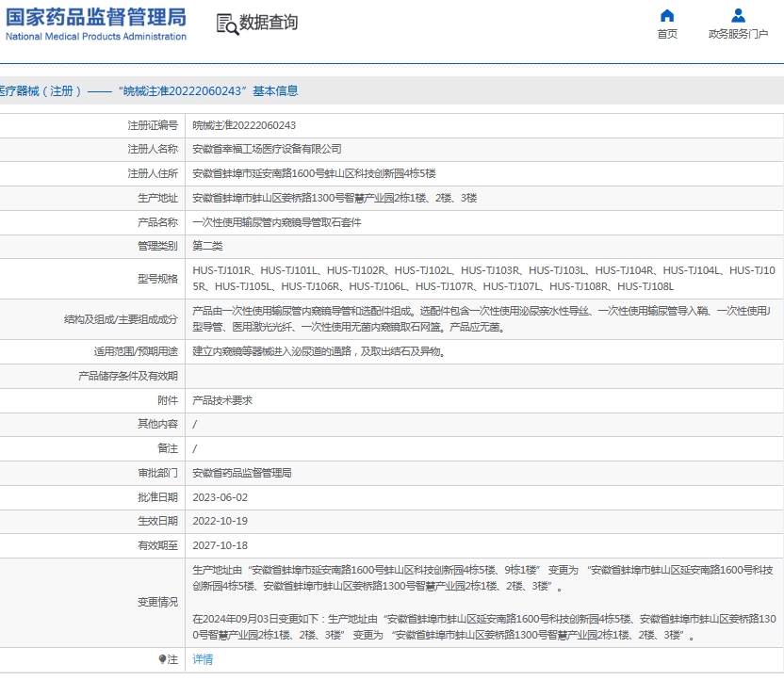
Task: Click the 适用范围/预期用途 row label
Action: point(136,351)
